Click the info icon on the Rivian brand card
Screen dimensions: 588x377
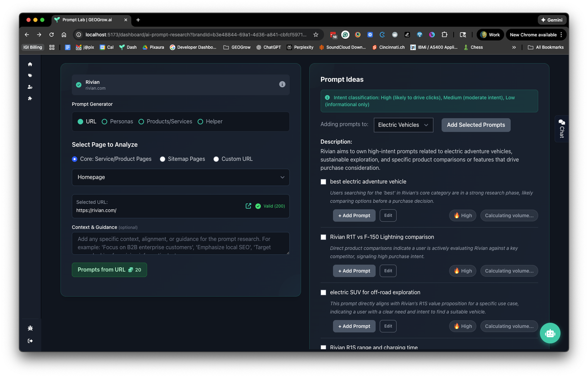click(x=282, y=84)
